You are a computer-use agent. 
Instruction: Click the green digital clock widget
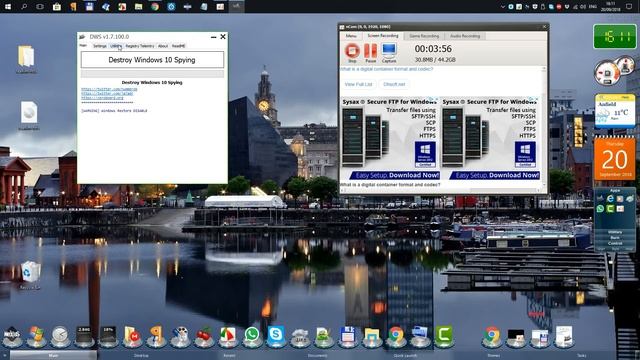click(x=614, y=37)
